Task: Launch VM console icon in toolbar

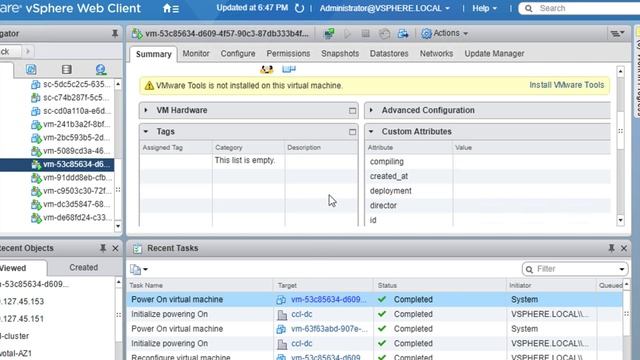Action: tap(329, 33)
